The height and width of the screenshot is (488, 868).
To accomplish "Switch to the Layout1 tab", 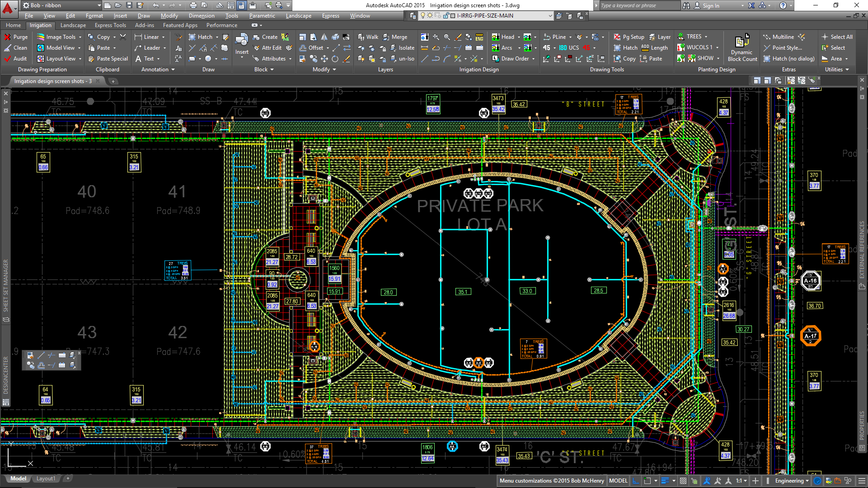I will (x=46, y=479).
